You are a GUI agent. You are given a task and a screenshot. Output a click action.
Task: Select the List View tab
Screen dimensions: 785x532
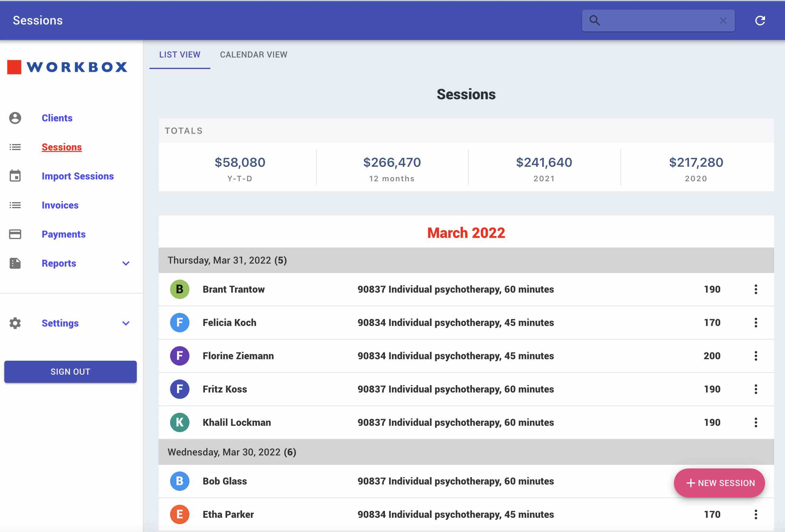click(180, 54)
